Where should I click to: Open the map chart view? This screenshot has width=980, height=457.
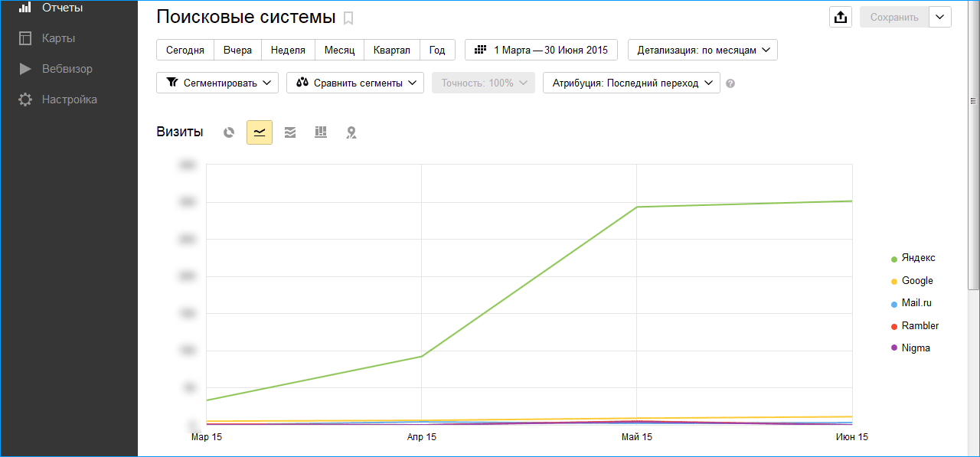point(351,132)
